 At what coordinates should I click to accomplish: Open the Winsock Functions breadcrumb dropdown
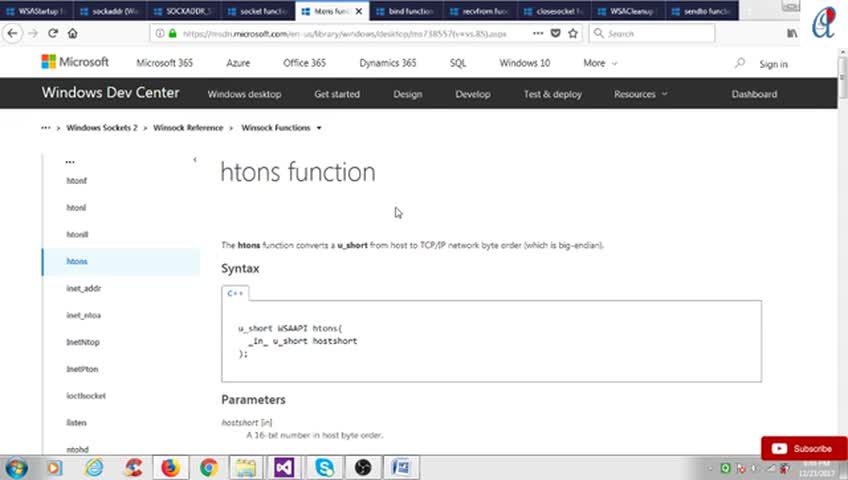click(x=319, y=128)
